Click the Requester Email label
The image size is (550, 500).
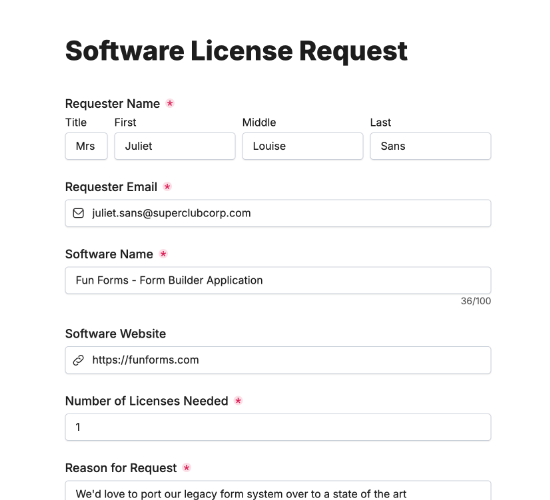(x=111, y=187)
